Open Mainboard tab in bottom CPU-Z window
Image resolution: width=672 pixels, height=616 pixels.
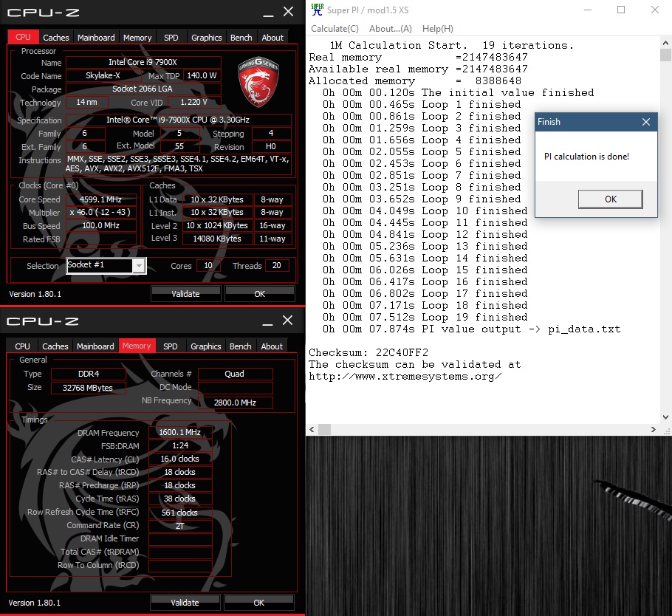pyautogui.click(x=95, y=346)
